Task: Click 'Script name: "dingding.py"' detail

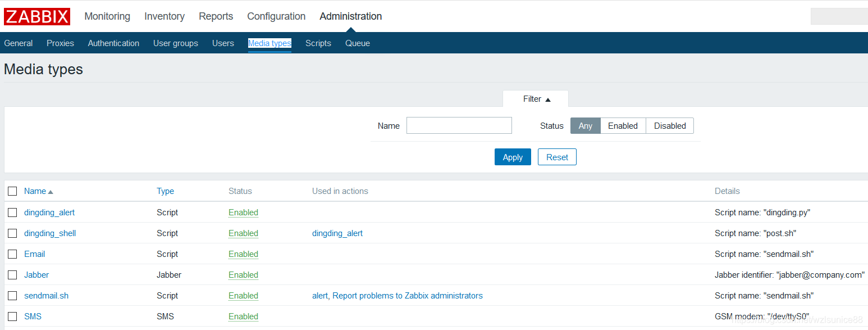Action: pos(762,213)
